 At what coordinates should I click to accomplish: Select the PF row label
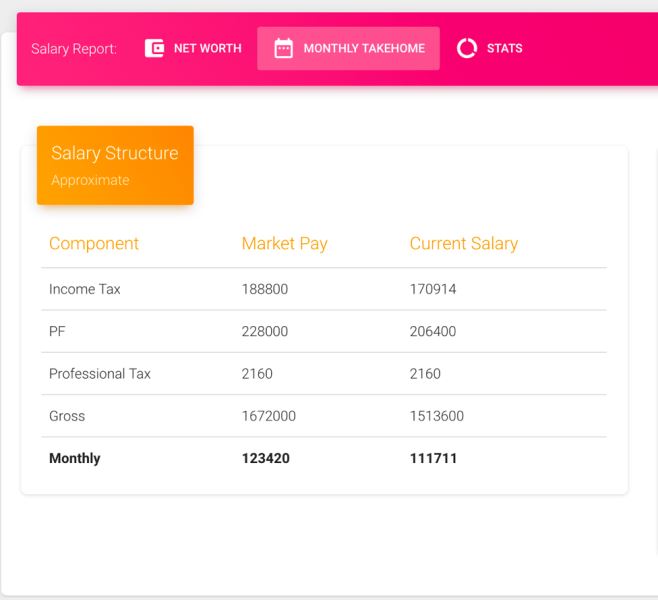point(57,331)
